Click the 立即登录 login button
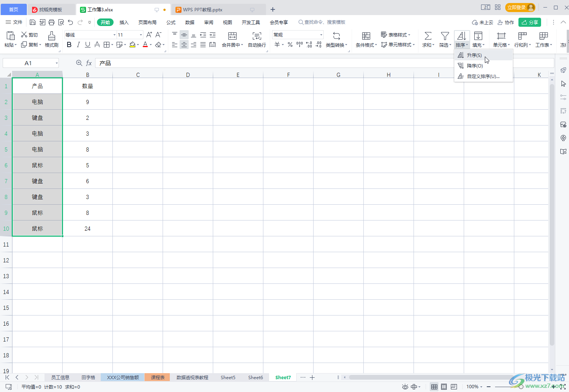569x392 pixels. [520, 8]
